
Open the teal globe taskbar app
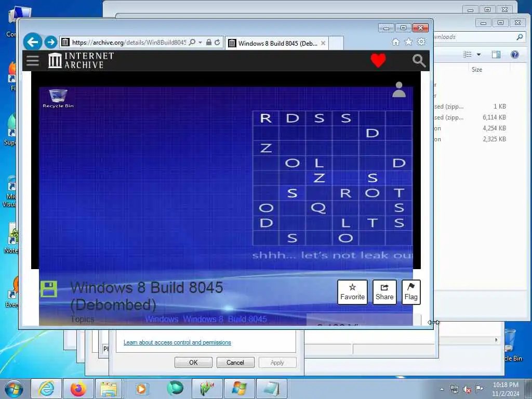point(175,388)
